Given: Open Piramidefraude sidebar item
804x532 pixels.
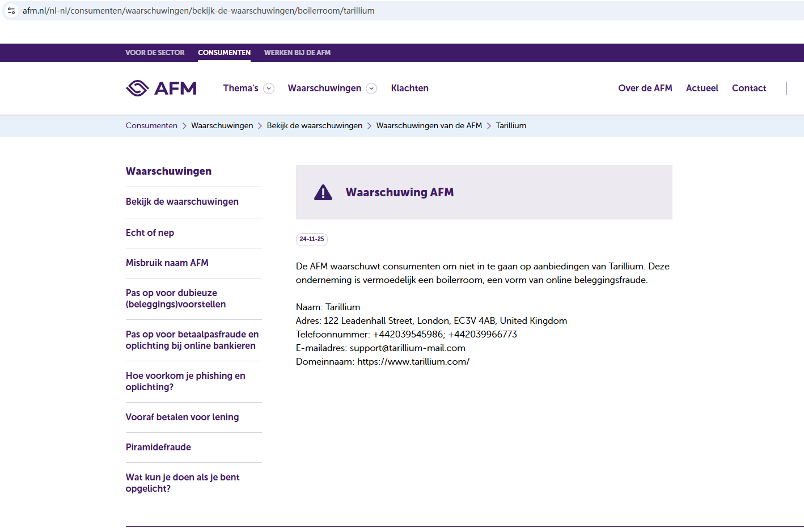Looking at the screenshot, I should pos(158,447).
